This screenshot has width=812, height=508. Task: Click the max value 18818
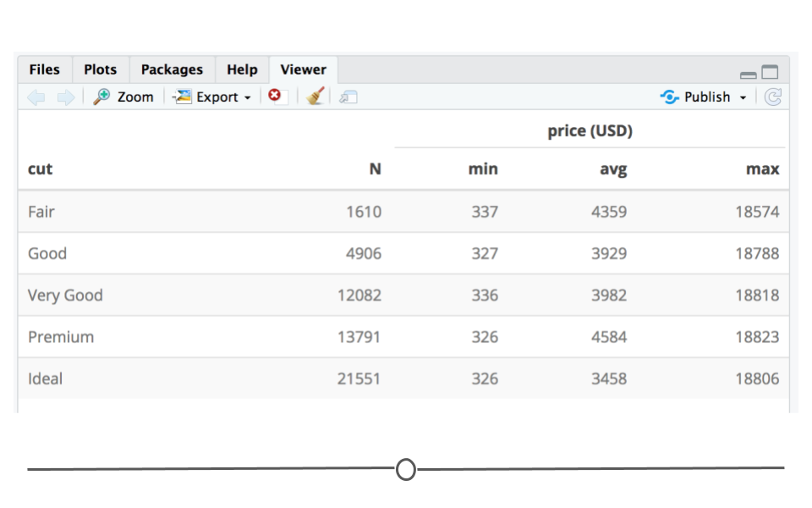757,295
